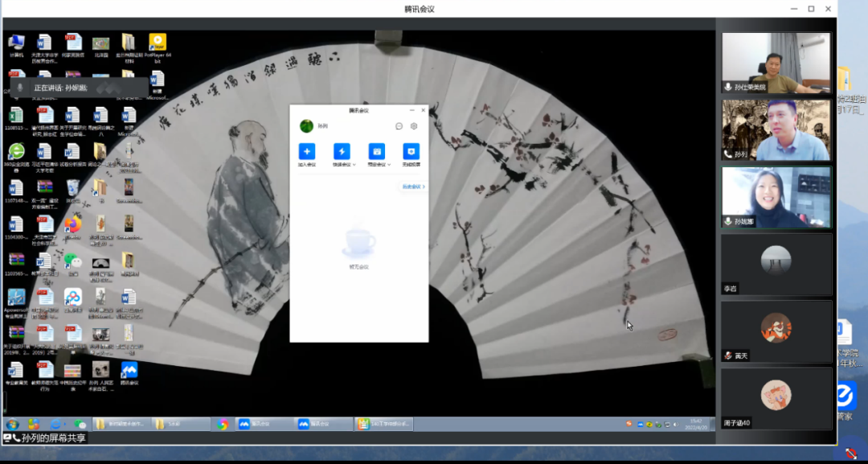Click participant 周子涵's avatar tile
The width and height of the screenshot is (868, 464).
(x=776, y=398)
